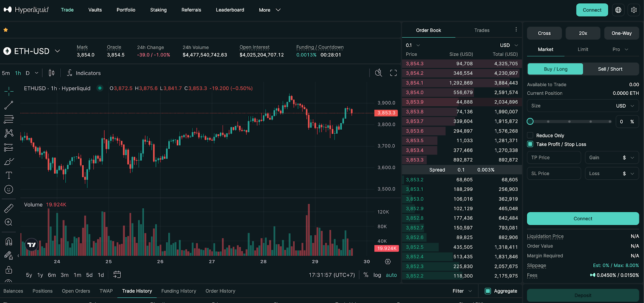Image resolution: width=644 pixels, height=303 pixels.
Task: Open the One-Way position mode button
Action: [x=621, y=33]
